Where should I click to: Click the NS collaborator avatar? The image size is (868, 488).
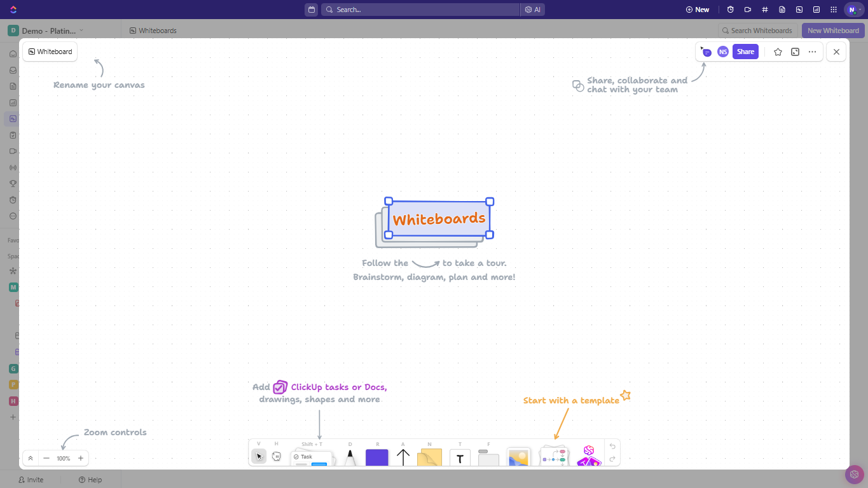point(722,52)
